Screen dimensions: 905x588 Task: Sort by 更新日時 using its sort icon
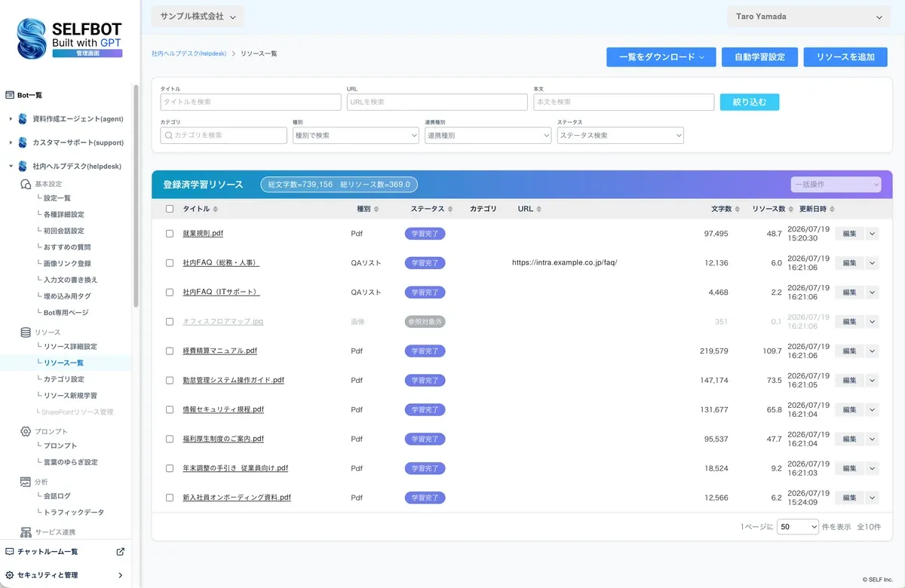[833, 210]
